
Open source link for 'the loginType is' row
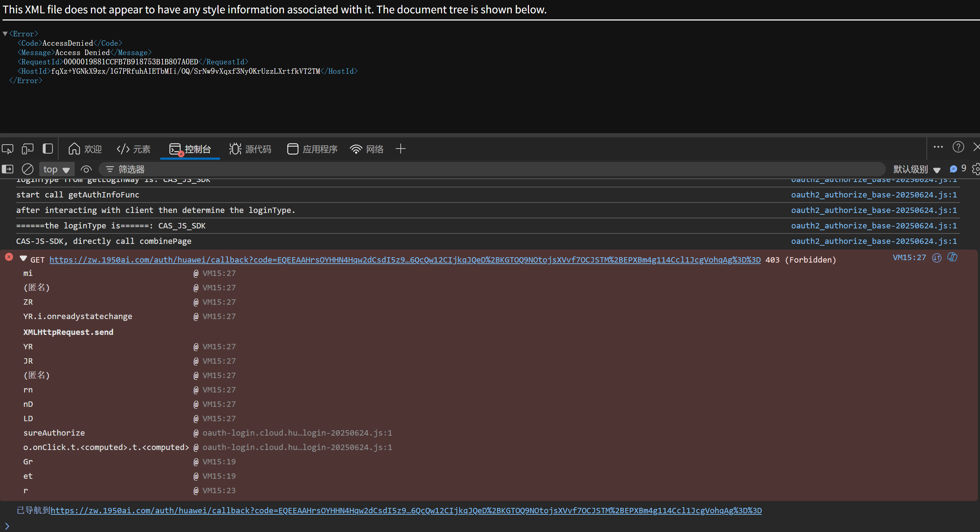pos(874,226)
